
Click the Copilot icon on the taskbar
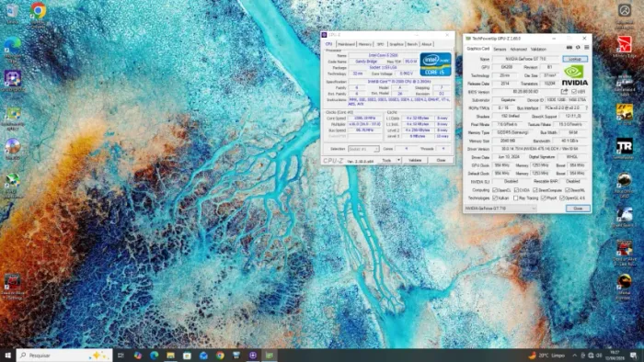coord(138,356)
